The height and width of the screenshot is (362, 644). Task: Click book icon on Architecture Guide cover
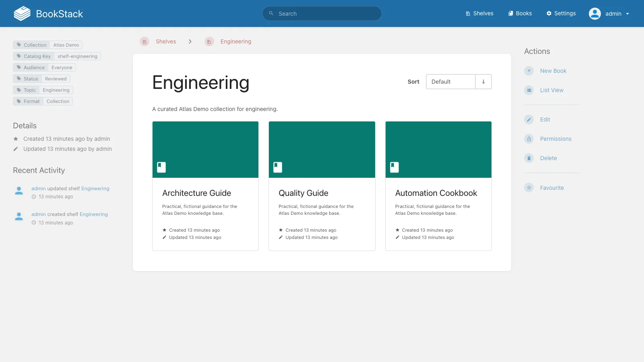161,167
